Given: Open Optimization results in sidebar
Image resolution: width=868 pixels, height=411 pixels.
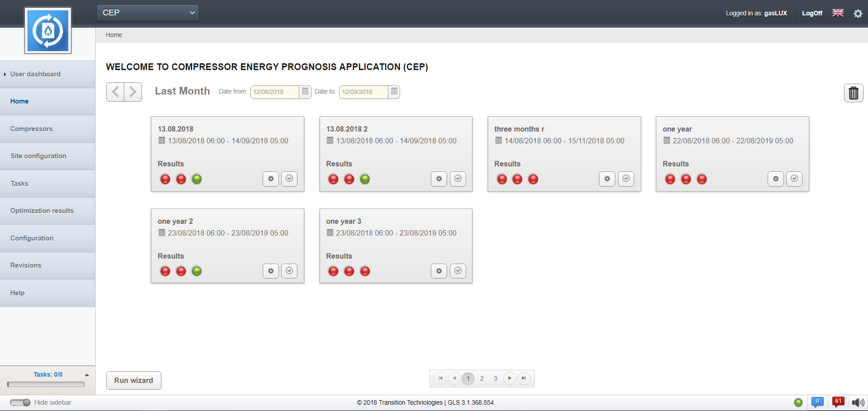Looking at the screenshot, I should click(x=42, y=211).
